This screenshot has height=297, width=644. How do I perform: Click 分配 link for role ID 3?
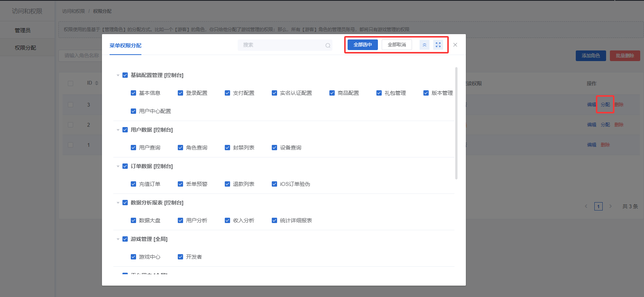[x=605, y=105]
